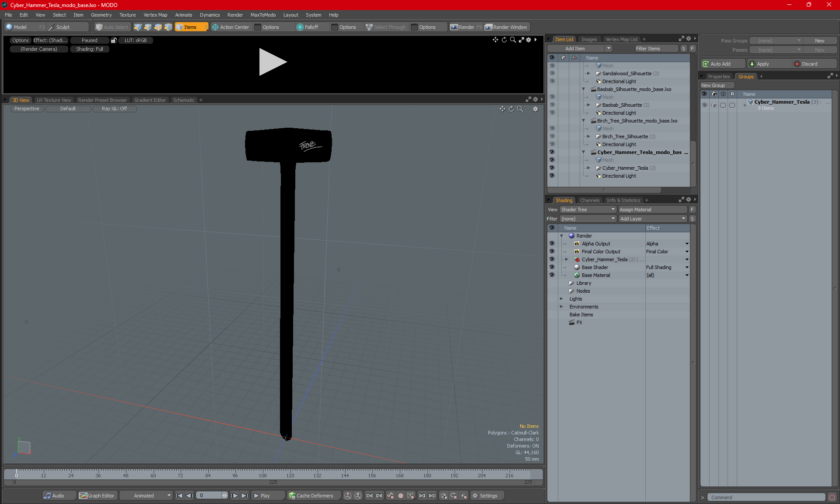840x504 pixels.
Task: Toggle visibility of Alpha Output layer
Action: (x=552, y=244)
